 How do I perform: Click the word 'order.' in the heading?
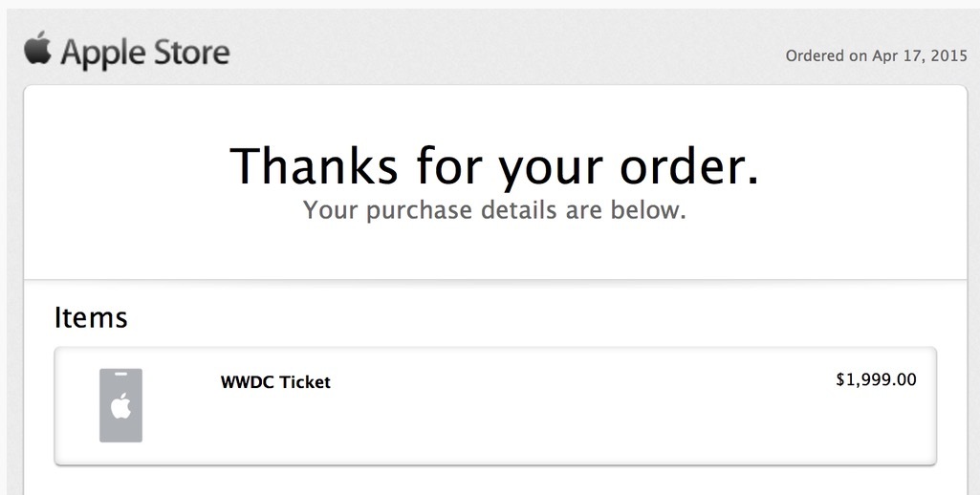pos(689,165)
